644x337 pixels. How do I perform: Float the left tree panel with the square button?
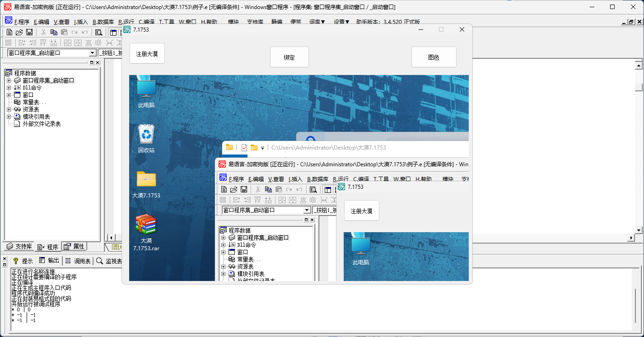tap(92, 62)
